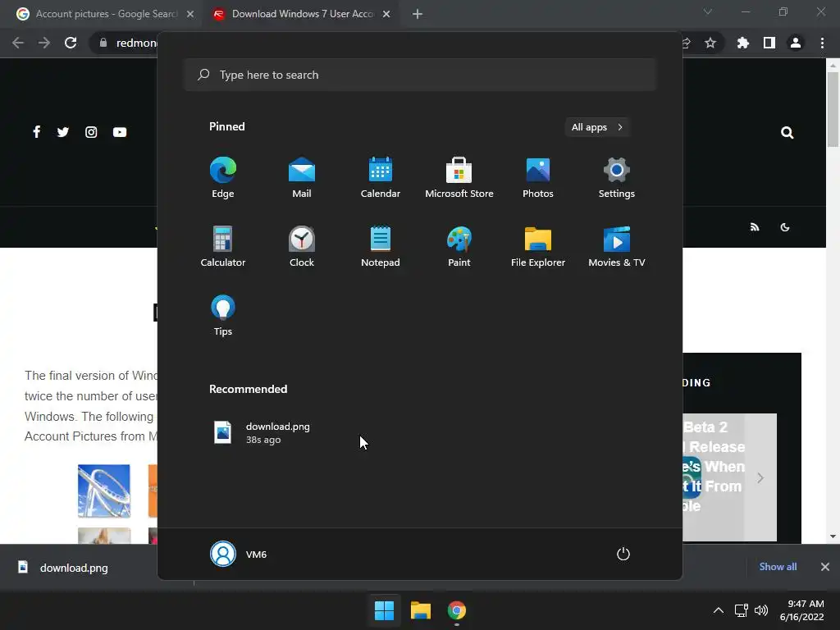
Task: Click the Type here to search field
Action: click(420, 75)
